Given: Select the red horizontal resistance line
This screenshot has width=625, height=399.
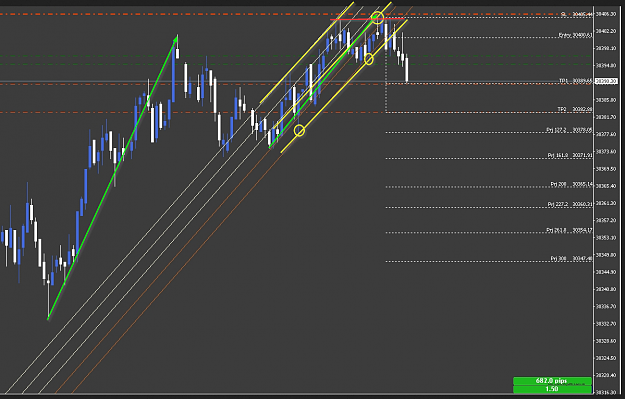Looking at the screenshot, I should point(368,19).
